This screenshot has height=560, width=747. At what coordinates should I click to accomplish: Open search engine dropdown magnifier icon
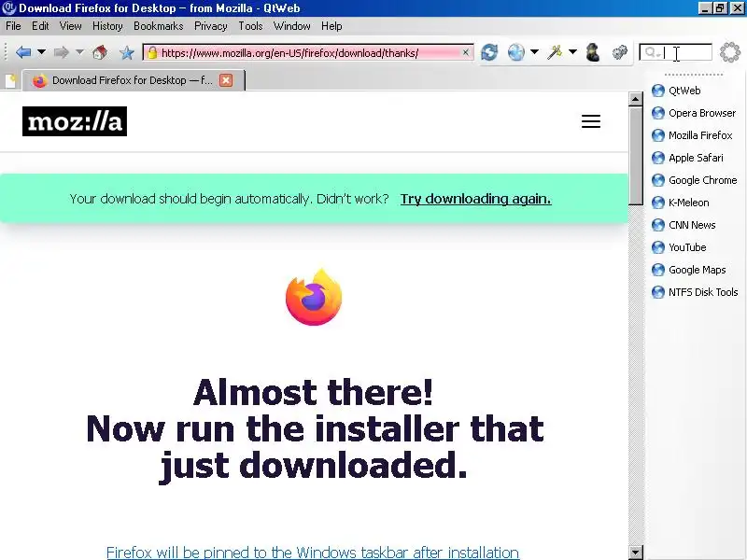click(652, 52)
